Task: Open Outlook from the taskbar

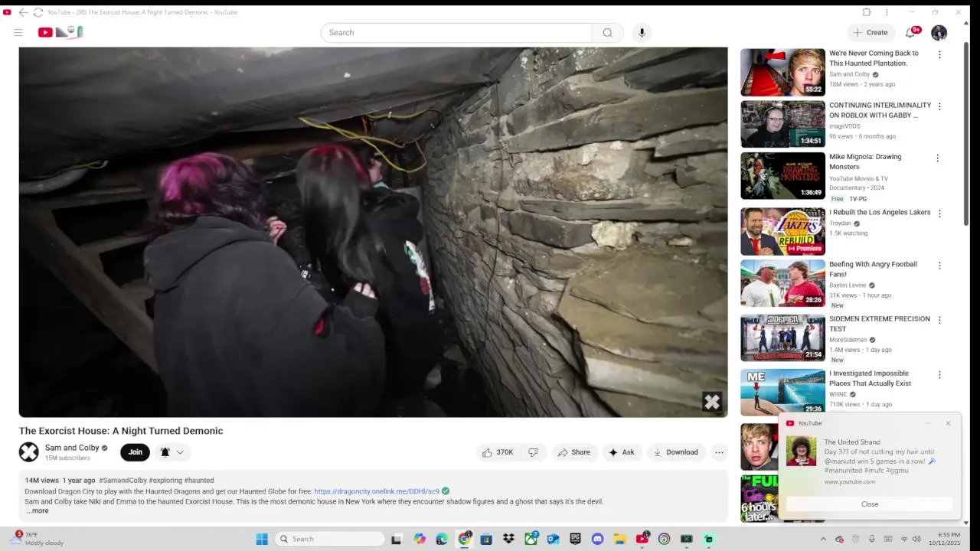Action: [x=553, y=539]
